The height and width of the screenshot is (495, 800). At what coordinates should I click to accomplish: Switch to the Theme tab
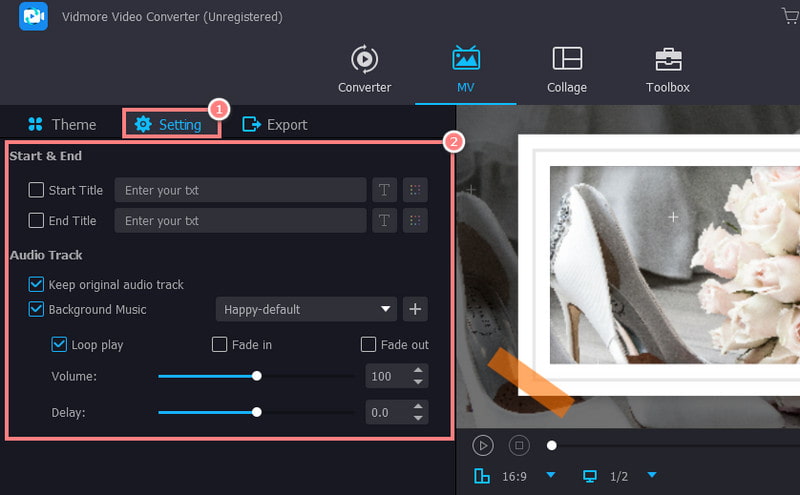pyautogui.click(x=62, y=125)
